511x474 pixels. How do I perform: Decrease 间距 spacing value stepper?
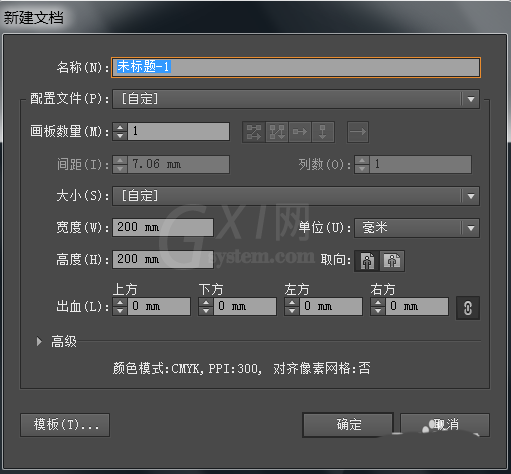coord(120,169)
